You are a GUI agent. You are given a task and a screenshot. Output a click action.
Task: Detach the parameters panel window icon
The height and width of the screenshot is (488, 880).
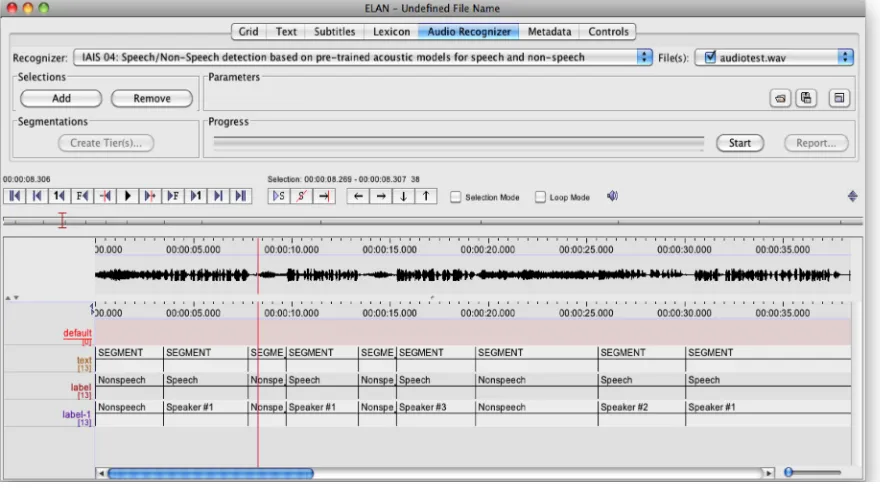click(x=839, y=98)
